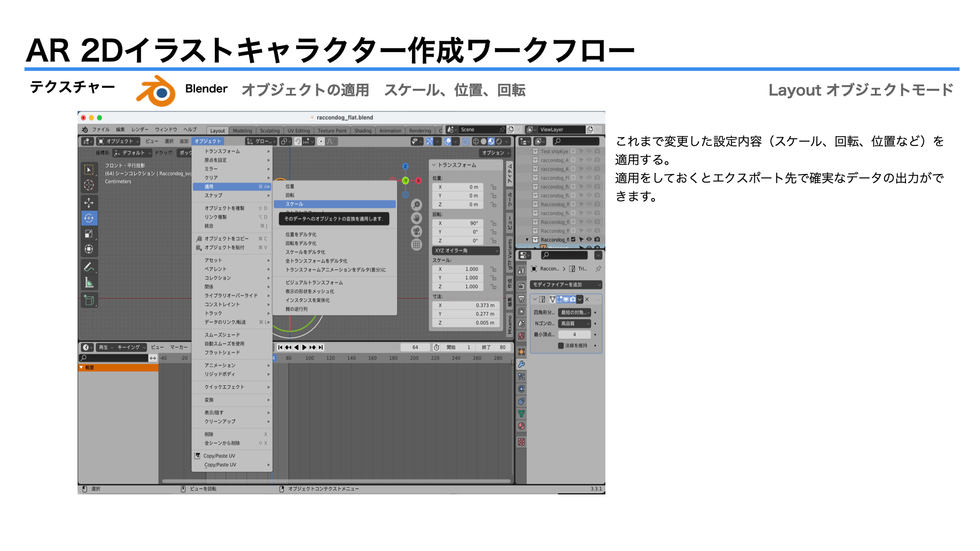Click the blue Z axis gizmo

tap(405, 166)
